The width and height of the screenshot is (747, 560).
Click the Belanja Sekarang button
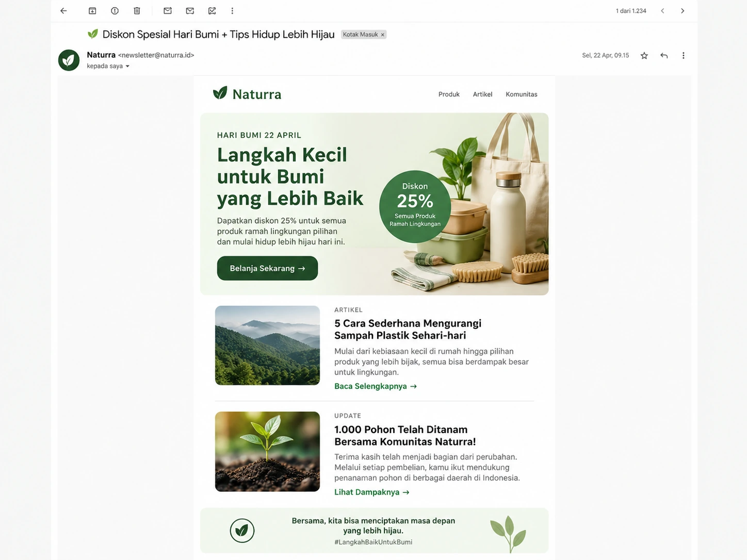pyautogui.click(x=267, y=268)
